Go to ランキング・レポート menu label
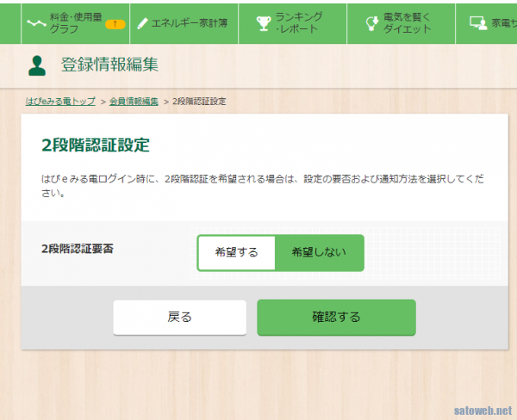This screenshot has height=420, width=517. click(298, 22)
